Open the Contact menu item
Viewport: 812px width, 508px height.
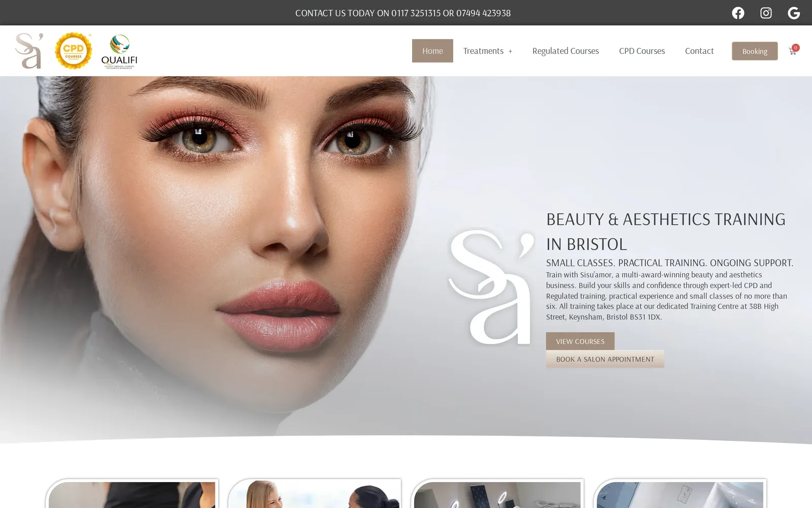click(699, 51)
